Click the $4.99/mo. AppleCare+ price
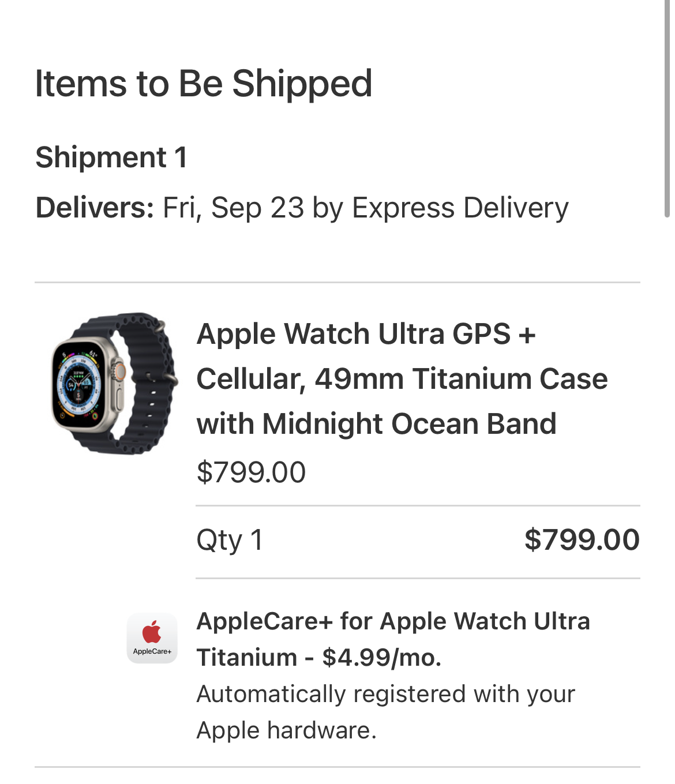The height and width of the screenshot is (784, 675). [382, 658]
